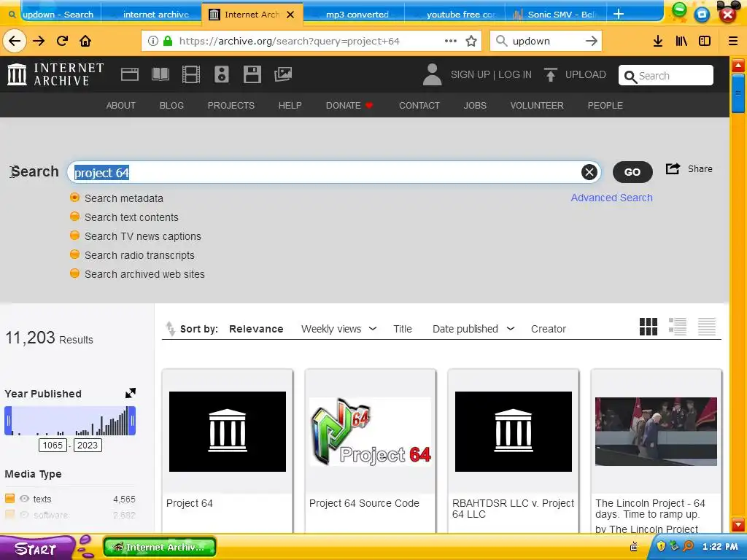Image resolution: width=747 pixels, height=560 pixels.
Task: Open the Project 64 Source Code thumbnail
Action: (x=370, y=432)
